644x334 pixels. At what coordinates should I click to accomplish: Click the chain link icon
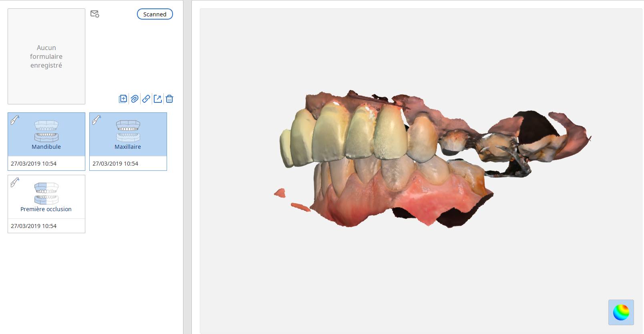pos(146,99)
